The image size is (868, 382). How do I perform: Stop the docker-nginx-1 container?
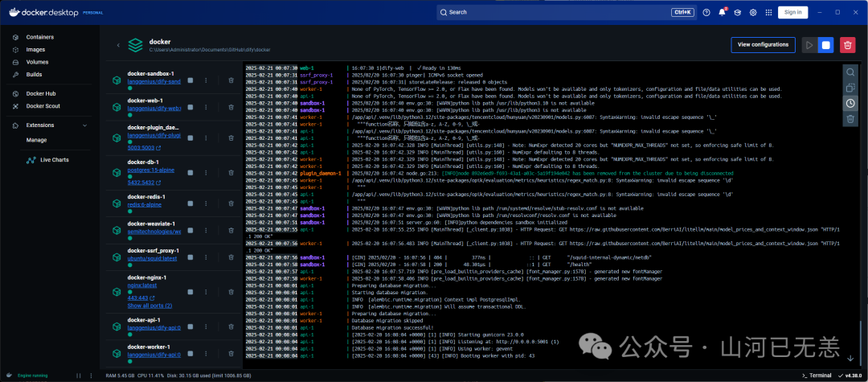190,292
